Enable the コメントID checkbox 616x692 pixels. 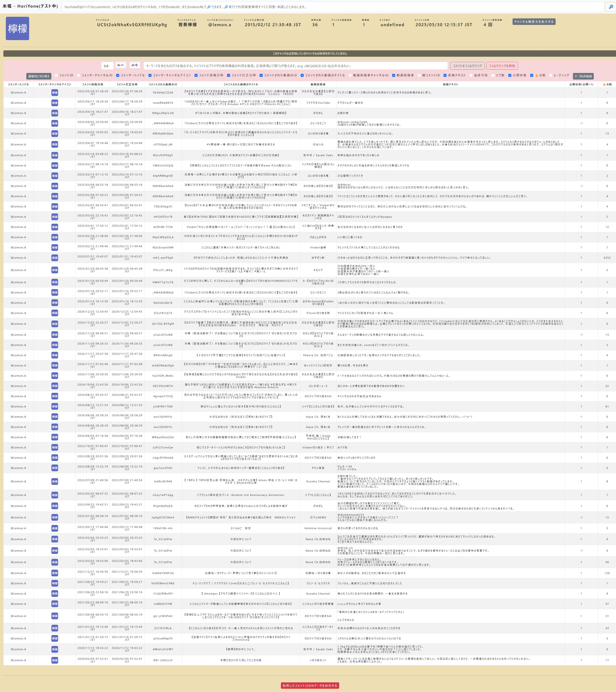56,75
